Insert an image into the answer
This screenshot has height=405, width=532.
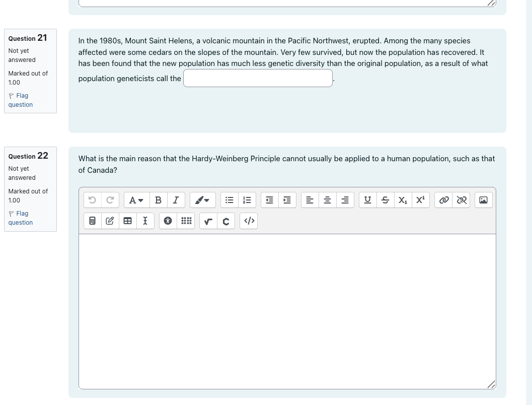(484, 200)
